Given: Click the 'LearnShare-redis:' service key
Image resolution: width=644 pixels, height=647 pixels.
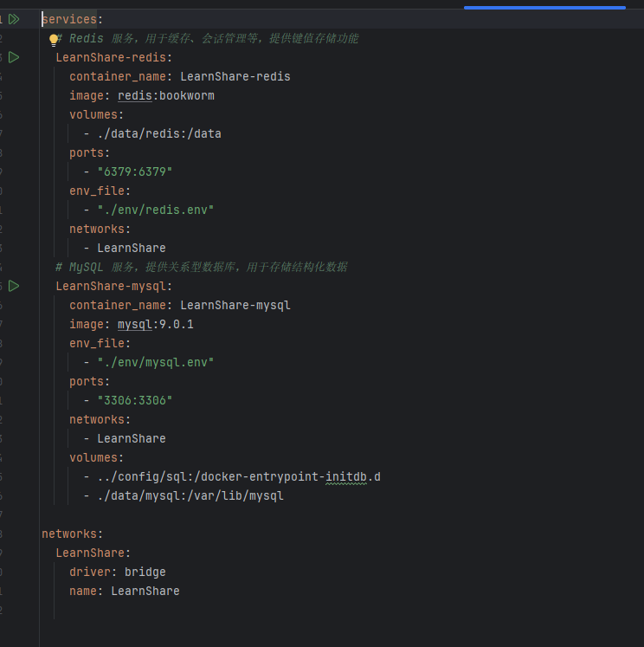Looking at the screenshot, I should 113,57.
